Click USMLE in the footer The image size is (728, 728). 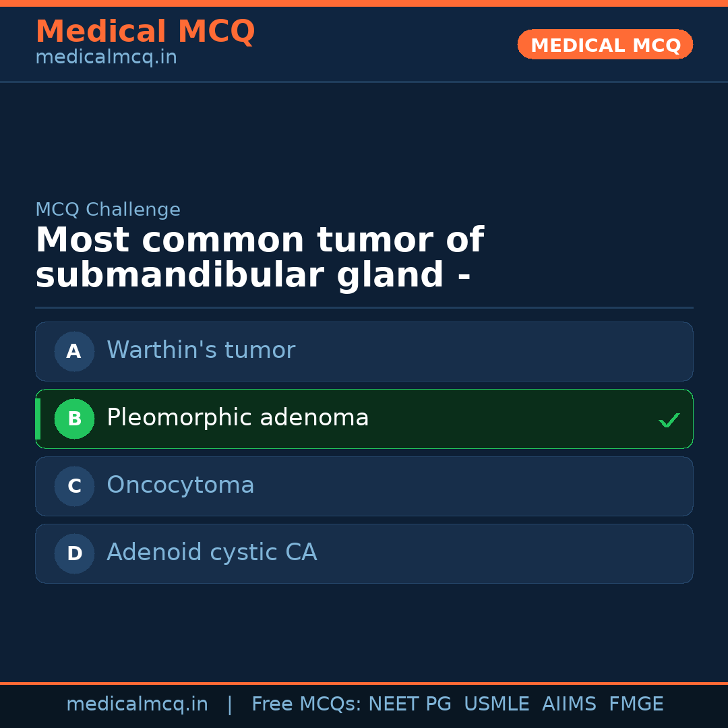point(496,704)
